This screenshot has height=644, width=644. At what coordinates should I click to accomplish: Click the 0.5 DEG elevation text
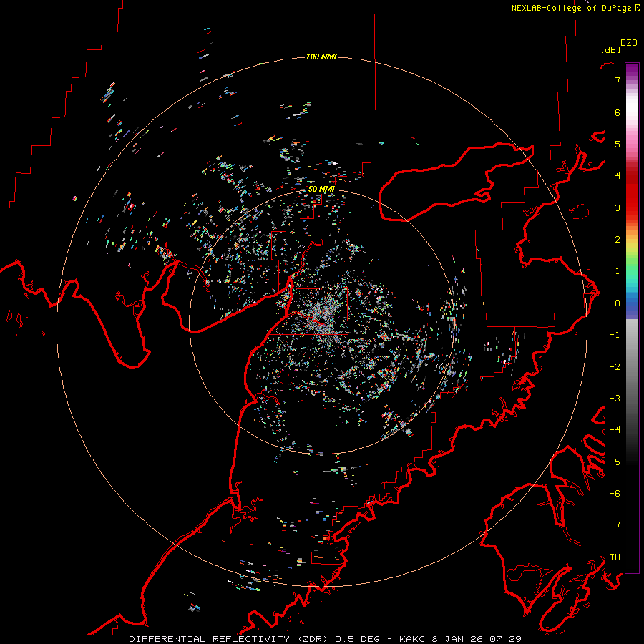(x=357, y=639)
